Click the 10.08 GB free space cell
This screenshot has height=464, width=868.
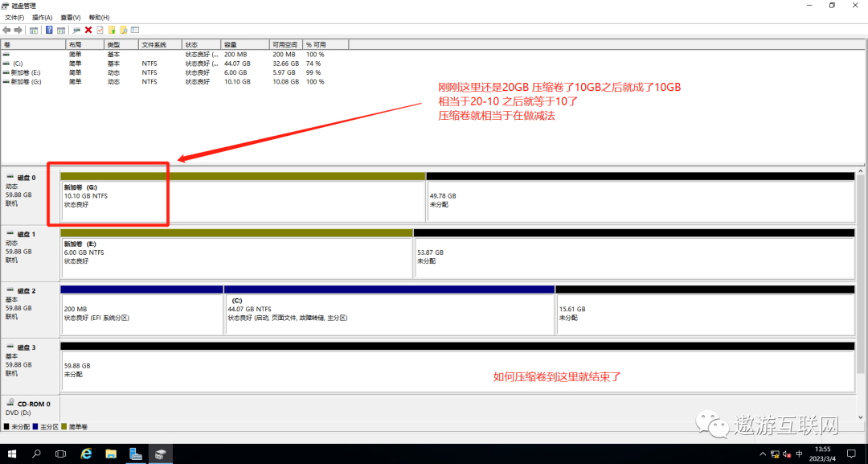coord(285,81)
